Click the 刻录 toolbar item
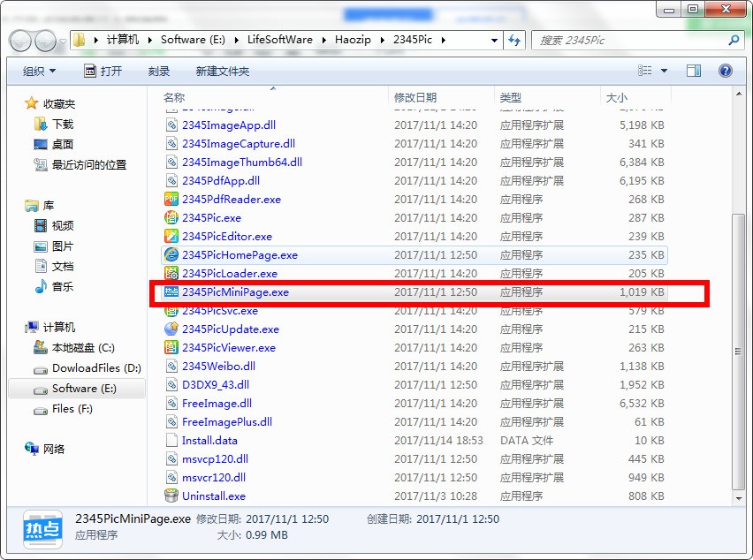The image size is (753, 560). [x=159, y=72]
